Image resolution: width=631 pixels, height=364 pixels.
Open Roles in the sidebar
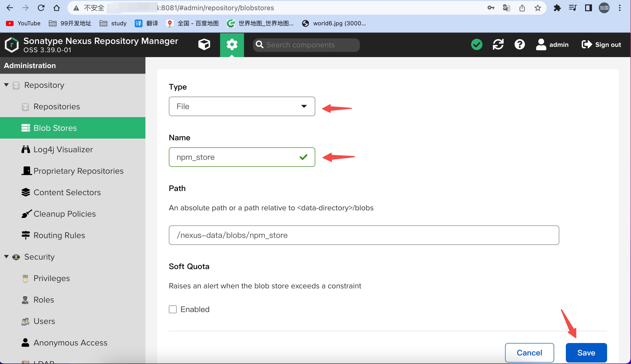coord(72,300)
